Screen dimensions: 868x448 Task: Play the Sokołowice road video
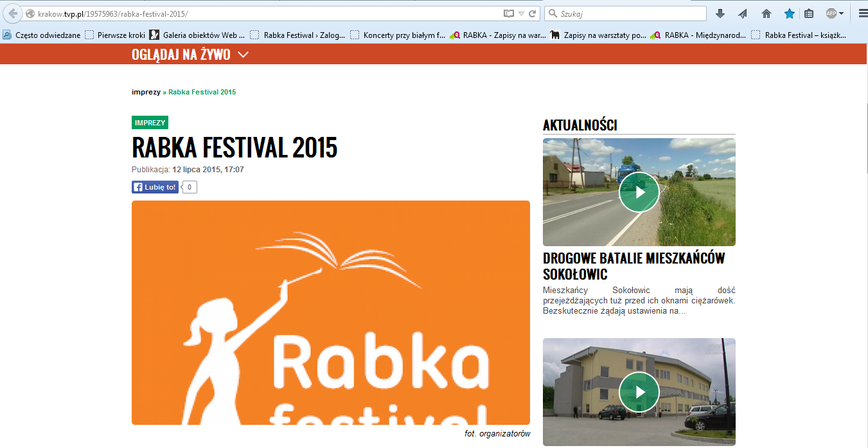tap(639, 192)
